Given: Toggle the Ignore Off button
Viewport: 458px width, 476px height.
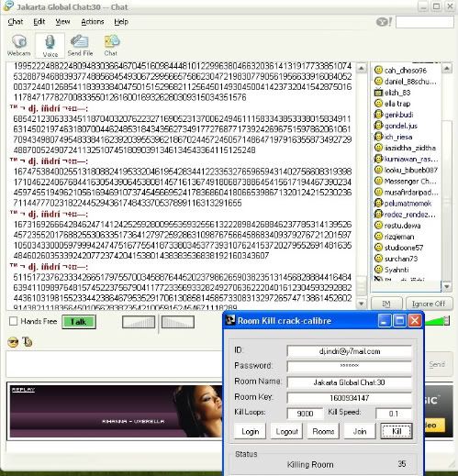Looking at the screenshot, I should pyautogui.click(x=429, y=304).
